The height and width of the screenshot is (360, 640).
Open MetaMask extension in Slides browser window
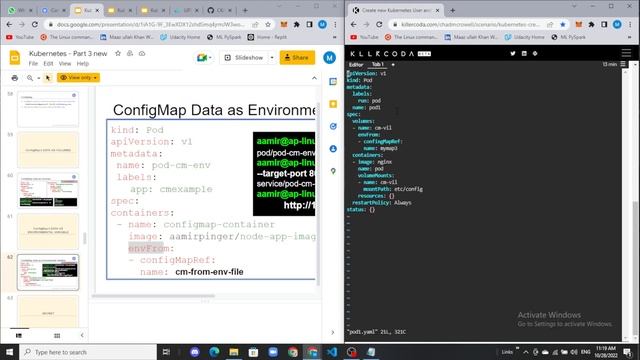(284, 24)
